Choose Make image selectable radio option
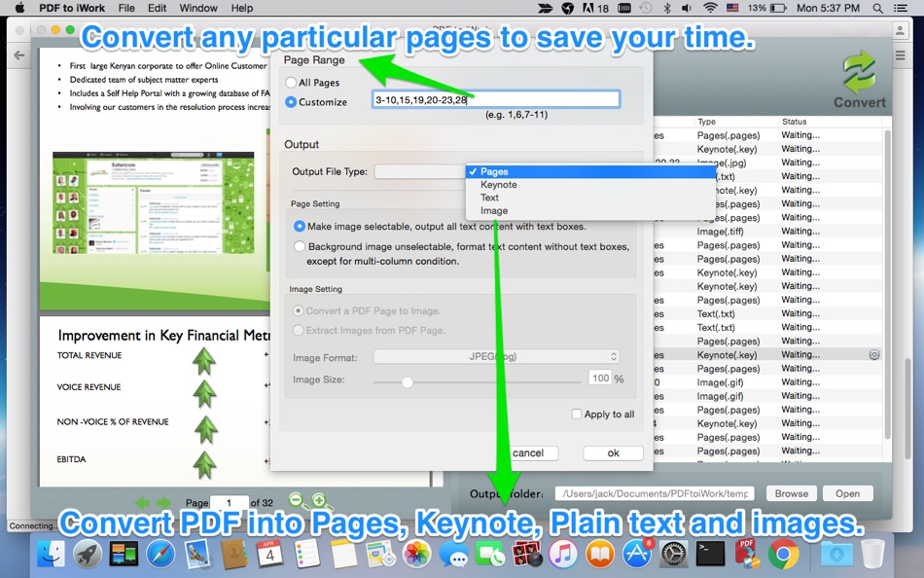Viewport: 924px width, 578px height. (300, 227)
